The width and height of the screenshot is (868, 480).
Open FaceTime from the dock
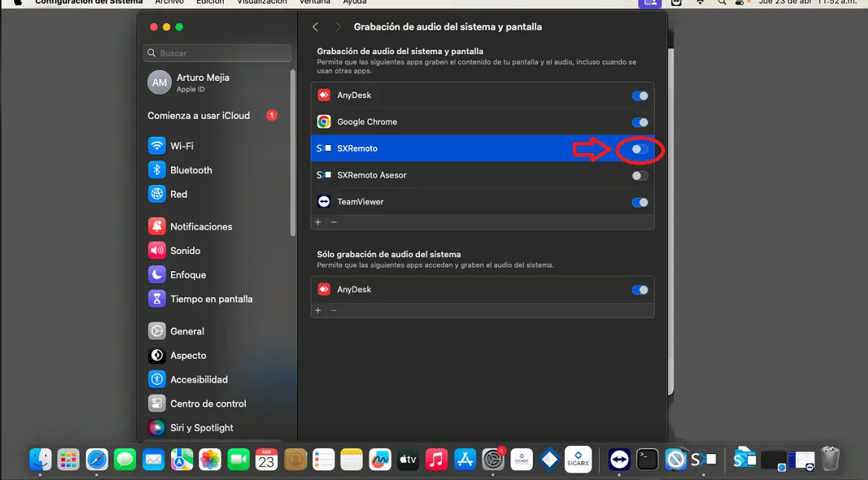239,459
